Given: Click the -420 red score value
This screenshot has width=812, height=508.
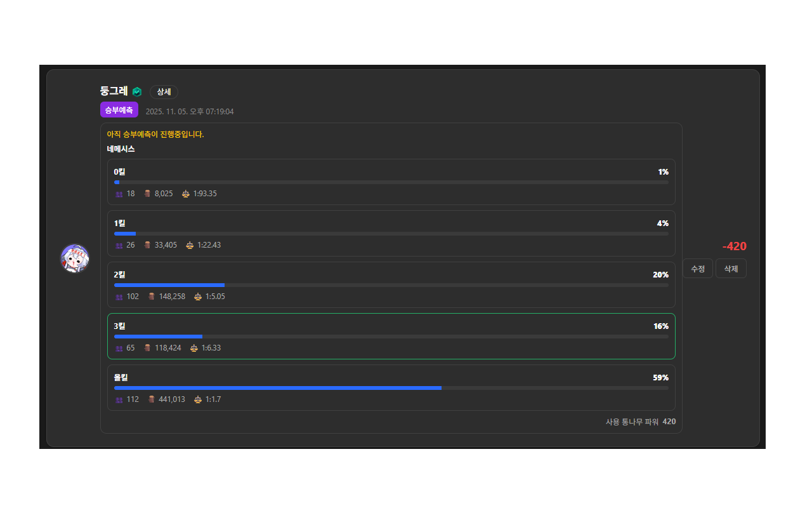Looking at the screenshot, I should coord(734,246).
